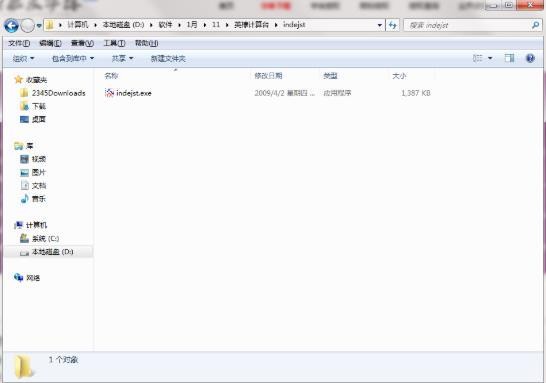Select 计算机 in the navigation pane

[36, 225]
